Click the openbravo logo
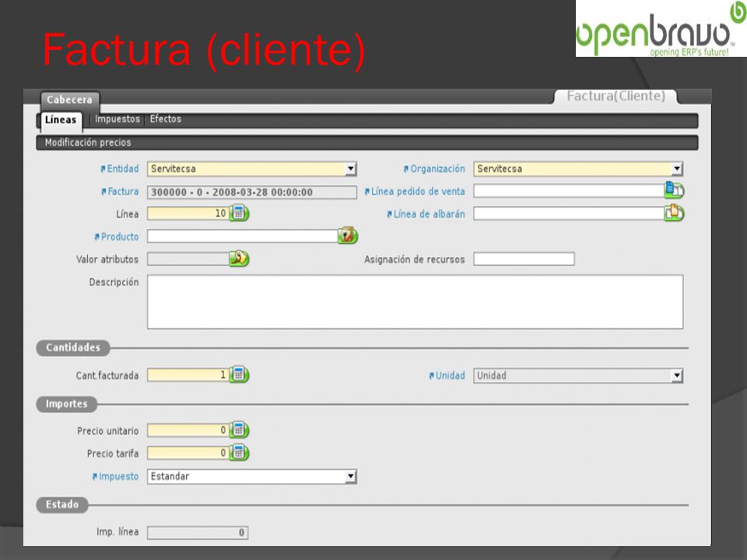 click(x=661, y=29)
